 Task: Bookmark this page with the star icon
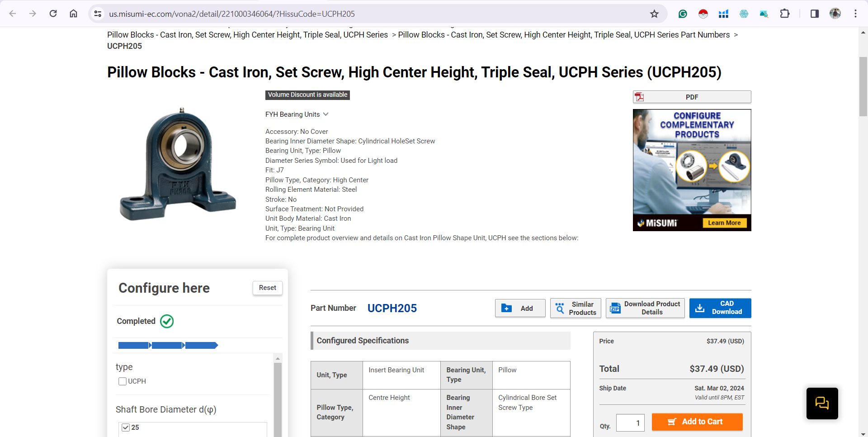tap(654, 14)
